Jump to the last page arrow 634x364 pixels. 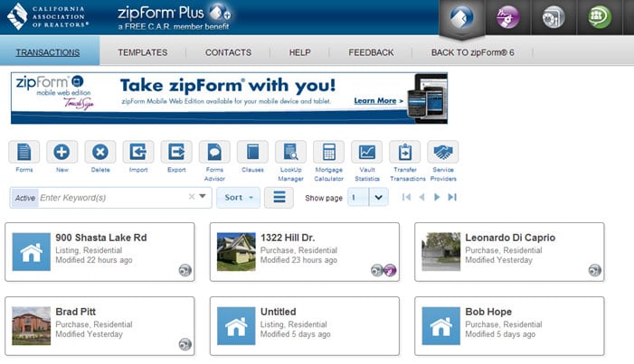[452, 197]
